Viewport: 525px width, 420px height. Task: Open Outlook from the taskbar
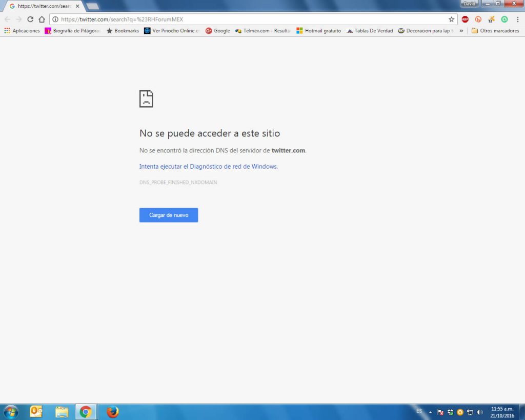(x=36, y=412)
